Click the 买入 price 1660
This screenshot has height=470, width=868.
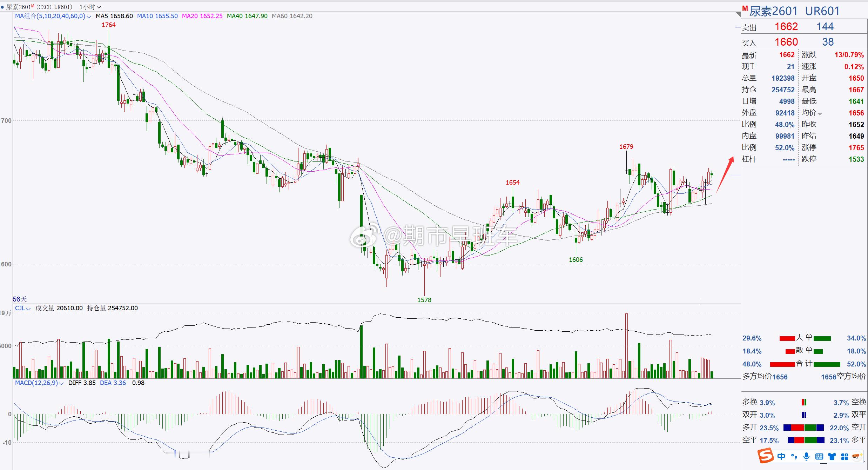tap(786, 42)
